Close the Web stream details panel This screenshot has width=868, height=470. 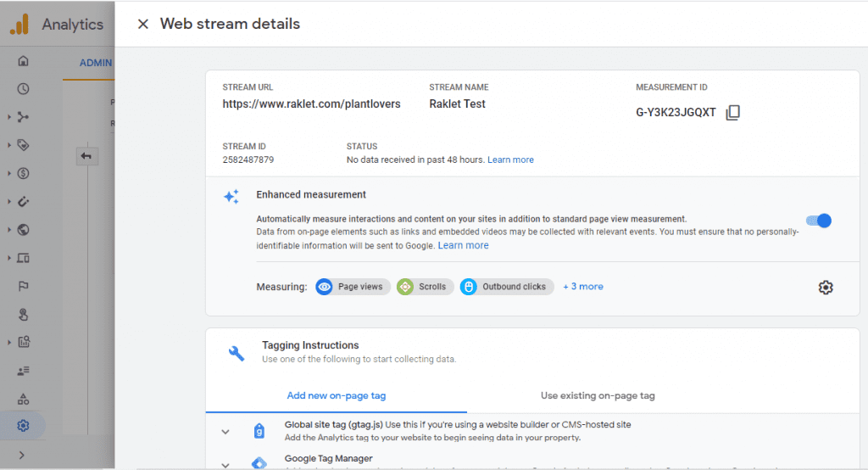click(142, 24)
